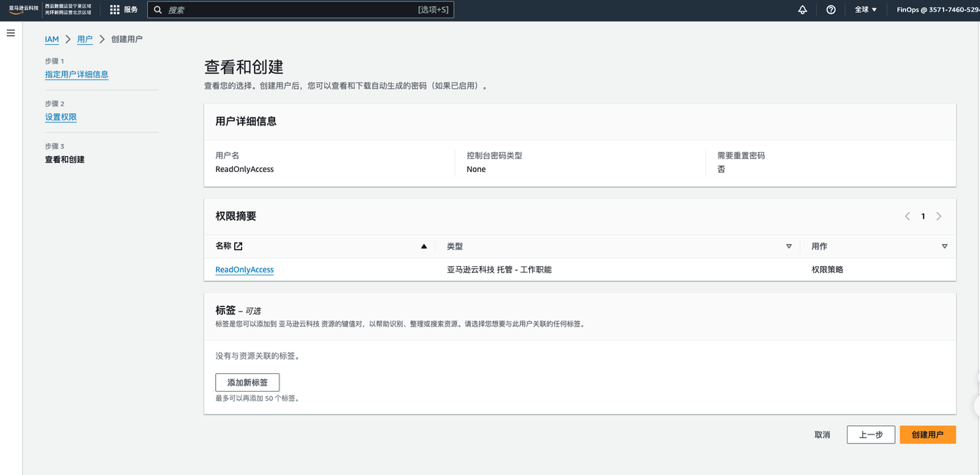Click the Amazon Web Services China logo
The height and width of the screenshot is (475, 980).
pyautogui.click(x=21, y=9)
